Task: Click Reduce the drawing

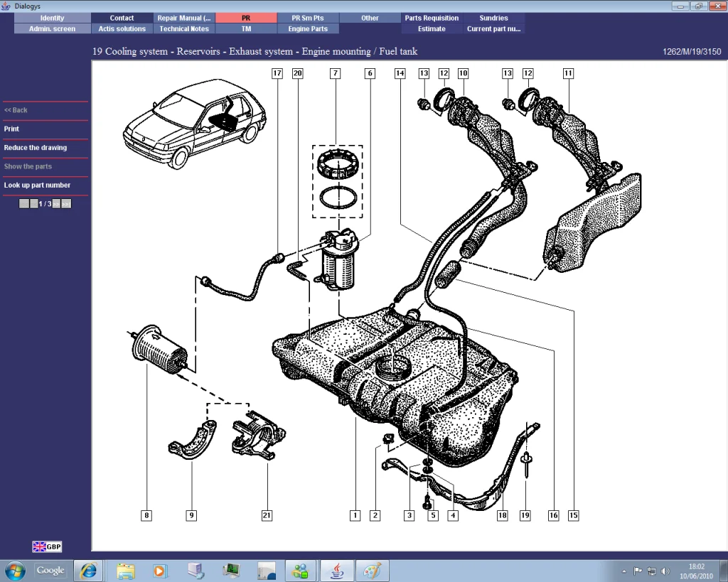Action: (36, 148)
